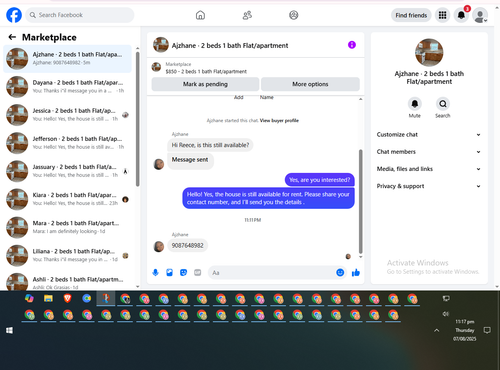Open the purple conversation info icon
Screen dimensions: 500x370
tap(352, 45)
